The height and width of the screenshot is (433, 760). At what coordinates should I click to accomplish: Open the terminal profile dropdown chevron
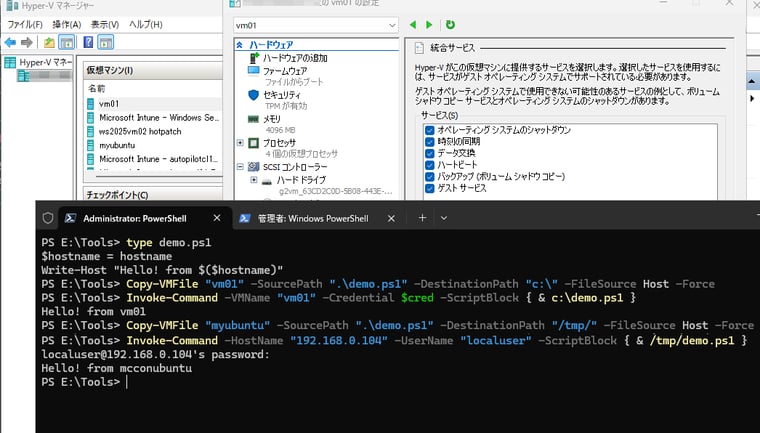[443, 218]
